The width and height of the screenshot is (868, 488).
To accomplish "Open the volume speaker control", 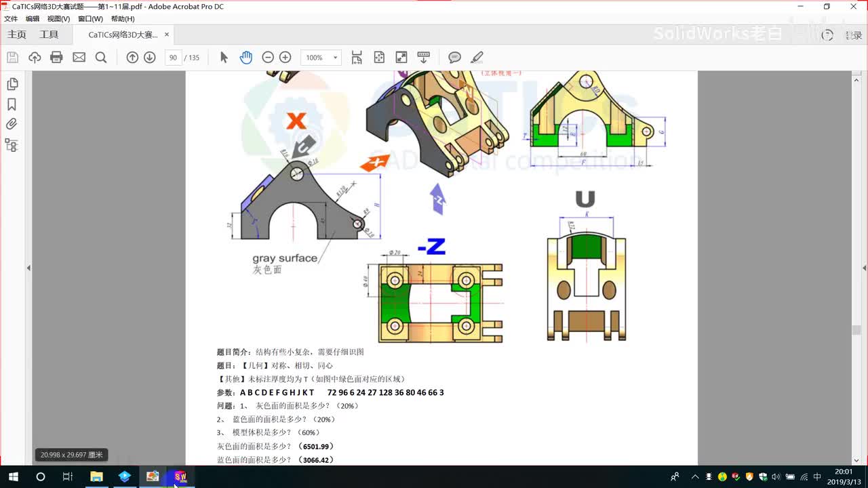I will [776, 476].
